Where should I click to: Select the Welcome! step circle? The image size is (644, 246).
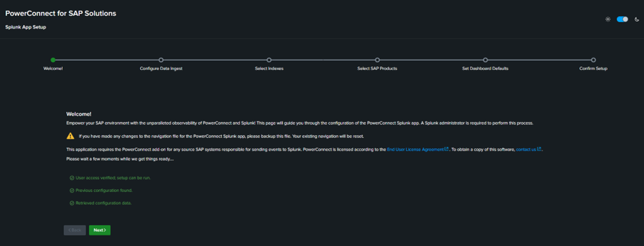tap(53, 60)
